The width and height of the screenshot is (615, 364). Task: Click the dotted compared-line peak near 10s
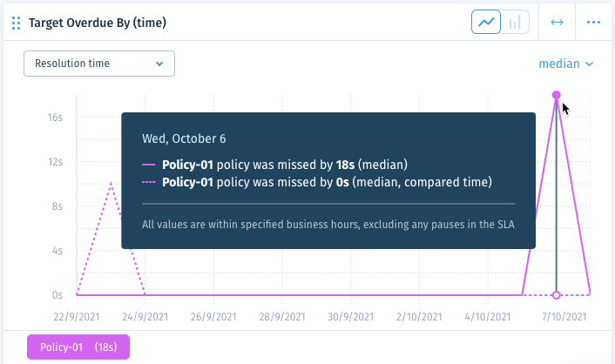click(111, 183)
